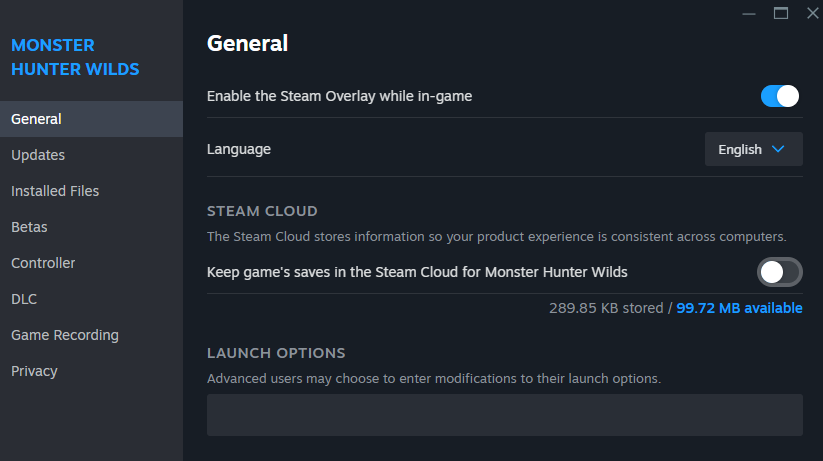Open Controller settings
Image resolution: width=823 pixels, height=461 pixels.
[43, 263]
